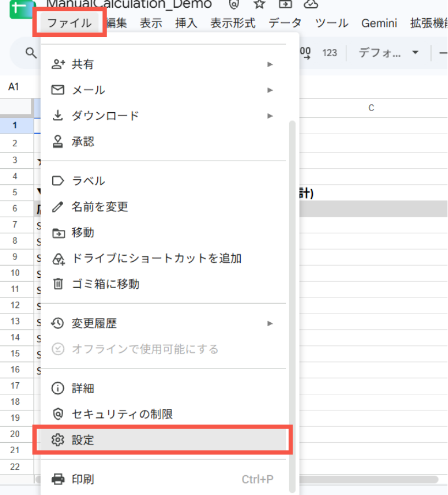Click the A1 cell name box
The width and height of the screenshot is (448, 495).
point(14,87)
